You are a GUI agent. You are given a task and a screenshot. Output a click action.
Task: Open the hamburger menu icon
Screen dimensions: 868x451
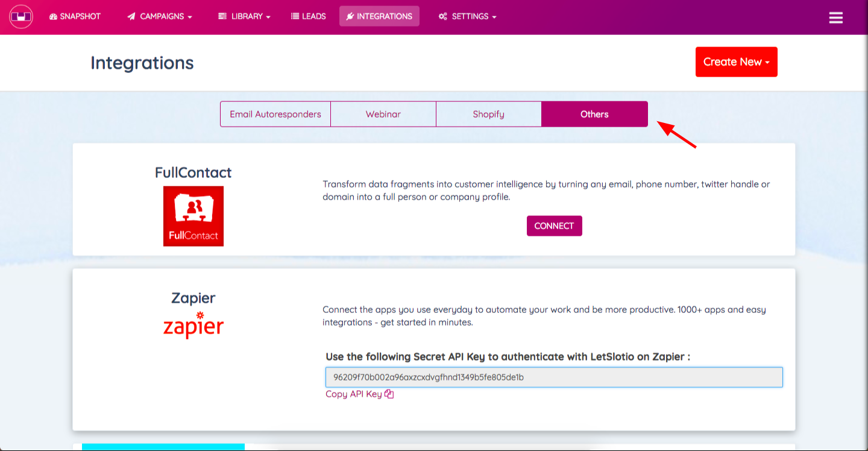[x=835, y=17]
